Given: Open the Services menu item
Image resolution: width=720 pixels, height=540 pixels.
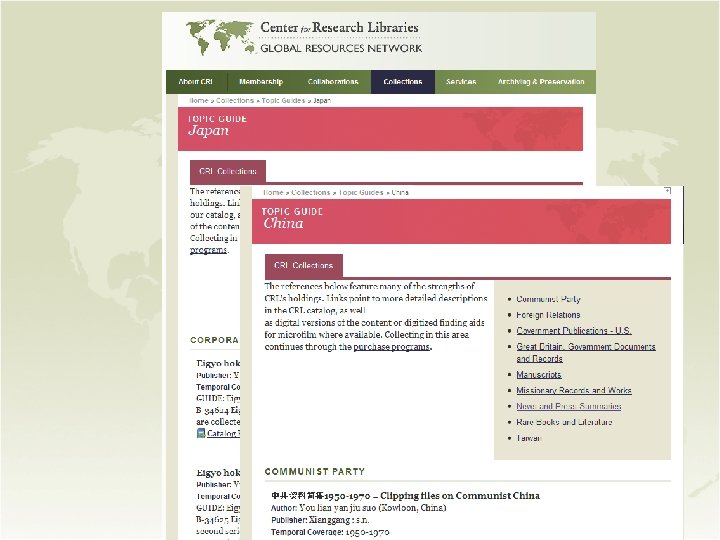Looking at the screenshot, I should (x=461, y=82).
